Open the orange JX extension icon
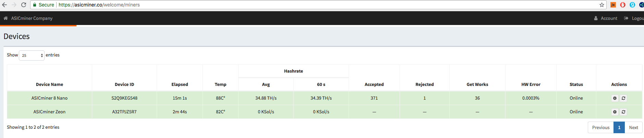Viewport: 644px width, 138px height. pyautogui.click(x=613, y=5)
